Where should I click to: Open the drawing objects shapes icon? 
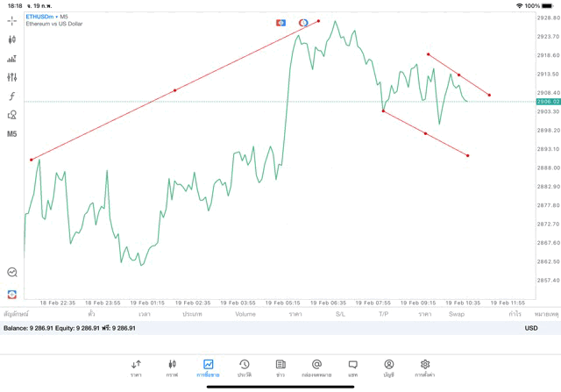click(12, 115)
